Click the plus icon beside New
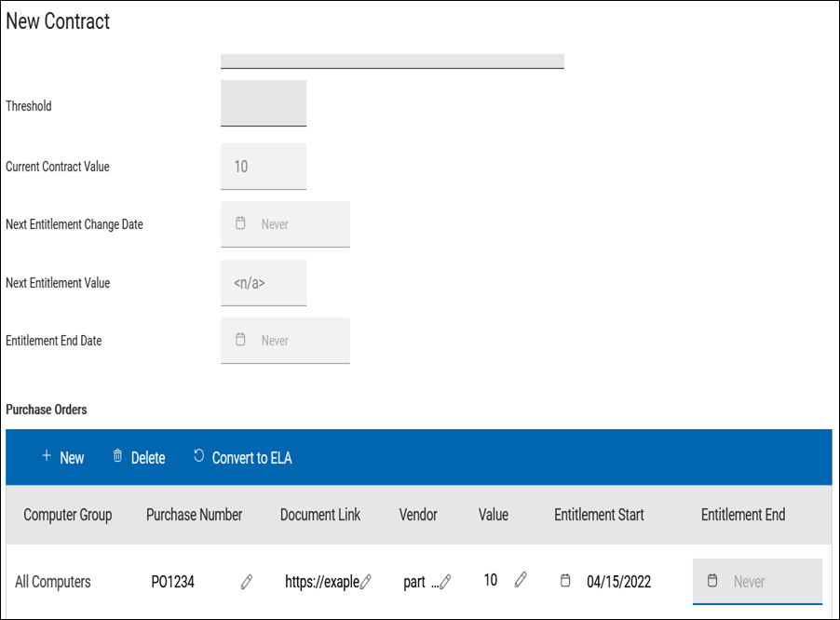The height and width of the screenshot is (620, 840). [47, 455]
